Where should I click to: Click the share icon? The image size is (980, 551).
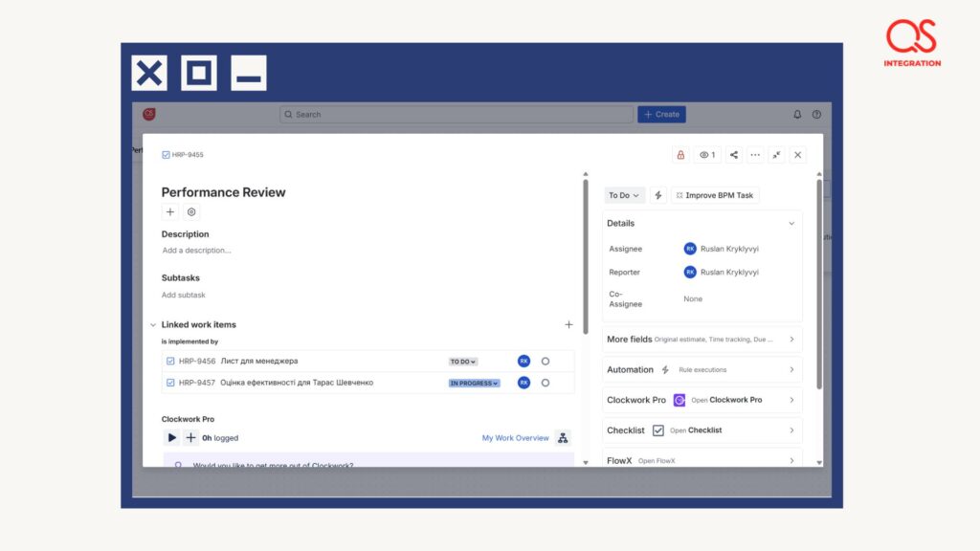pyautogui.click(x=734, y=155)
